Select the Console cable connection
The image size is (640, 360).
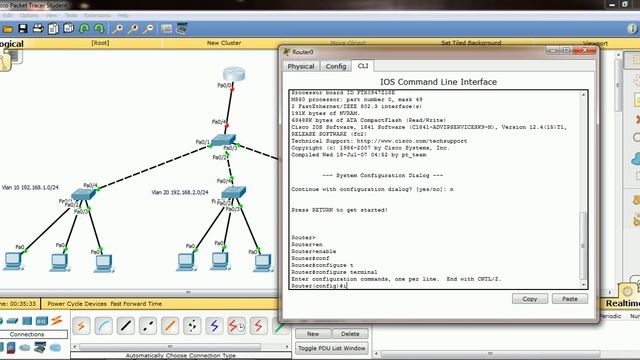(104, 326)
